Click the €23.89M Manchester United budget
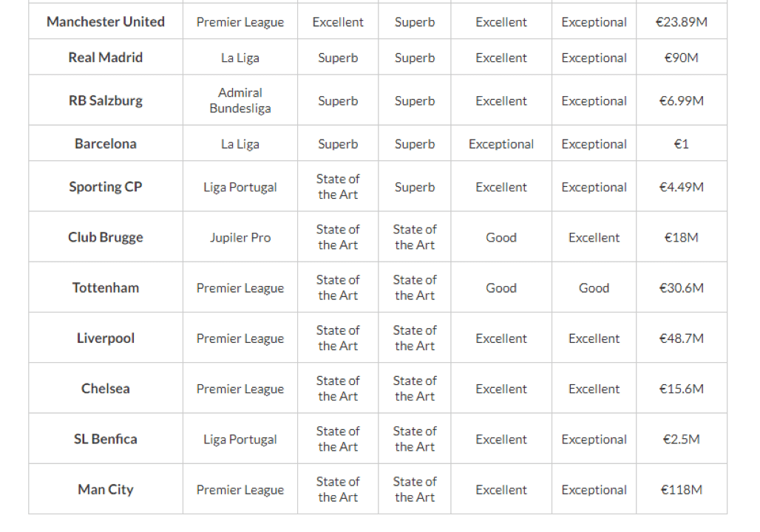The height and width of the screenshot is (532, 760). pyautogui.click(x=681, y=22)
